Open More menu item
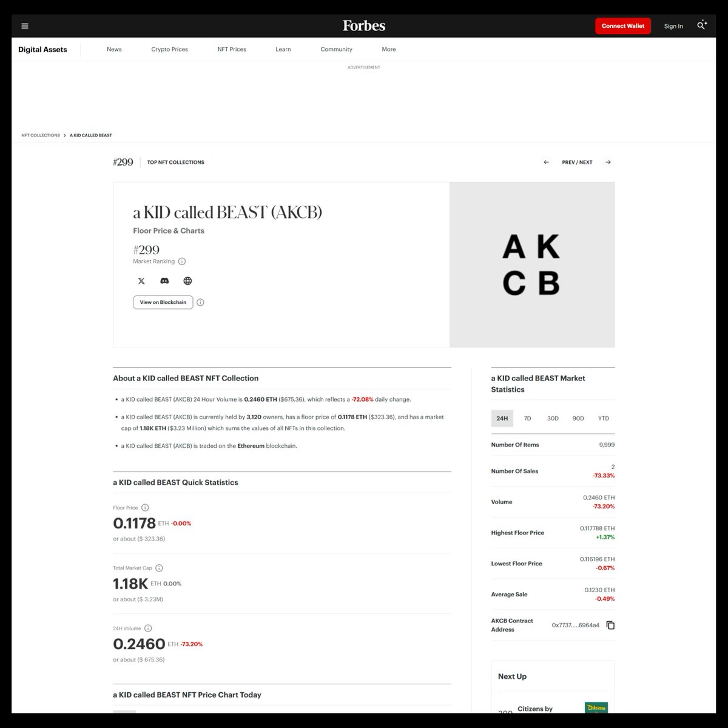 [389, 49]
